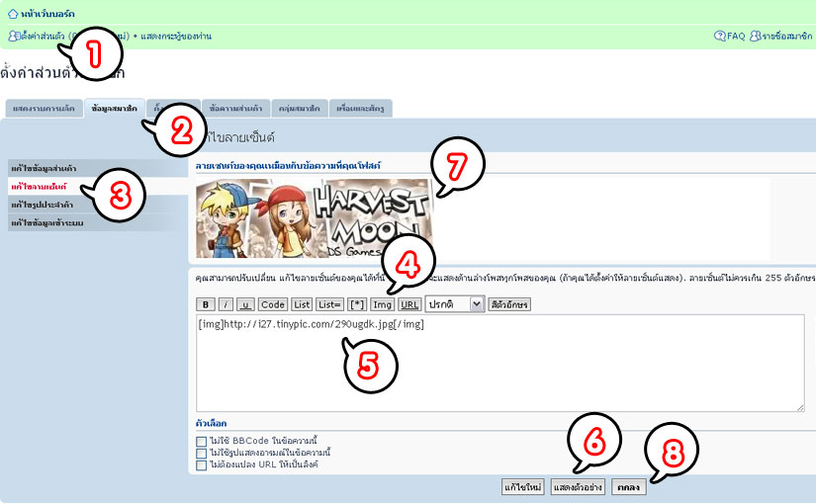Click the font colour สีตัวอักษร button

[x=509, y=304]
